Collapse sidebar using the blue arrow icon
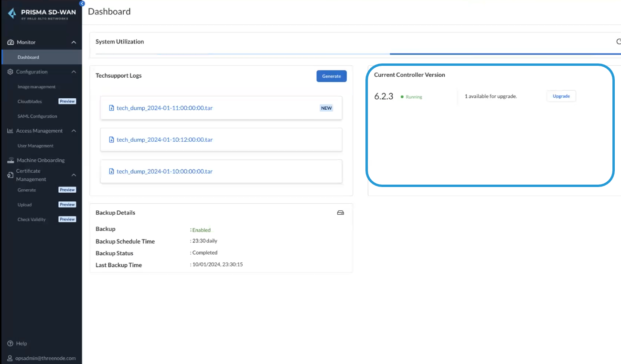621x364 pixels. (82, 3)
